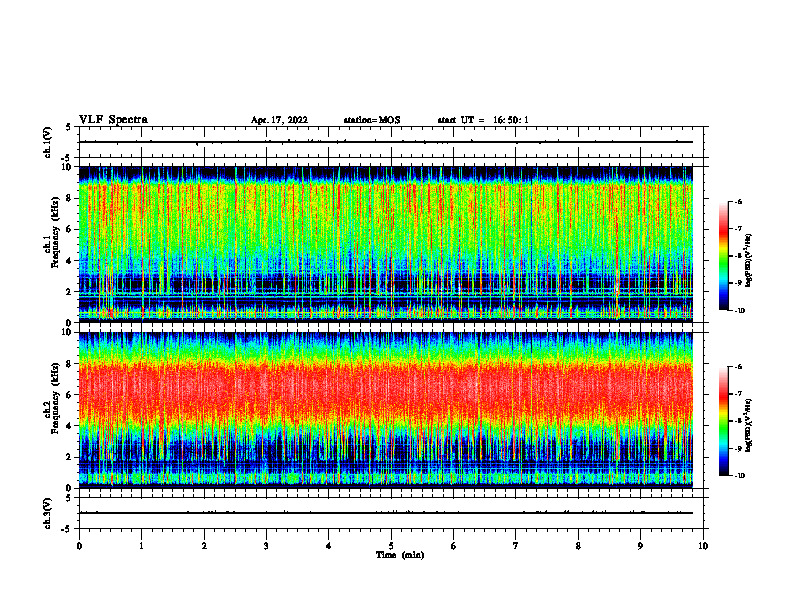The width and height of the screenshot is (792, 612).
Task: Click the ch.1 spectrogram plot area
Action: click(x=386, y=244)
